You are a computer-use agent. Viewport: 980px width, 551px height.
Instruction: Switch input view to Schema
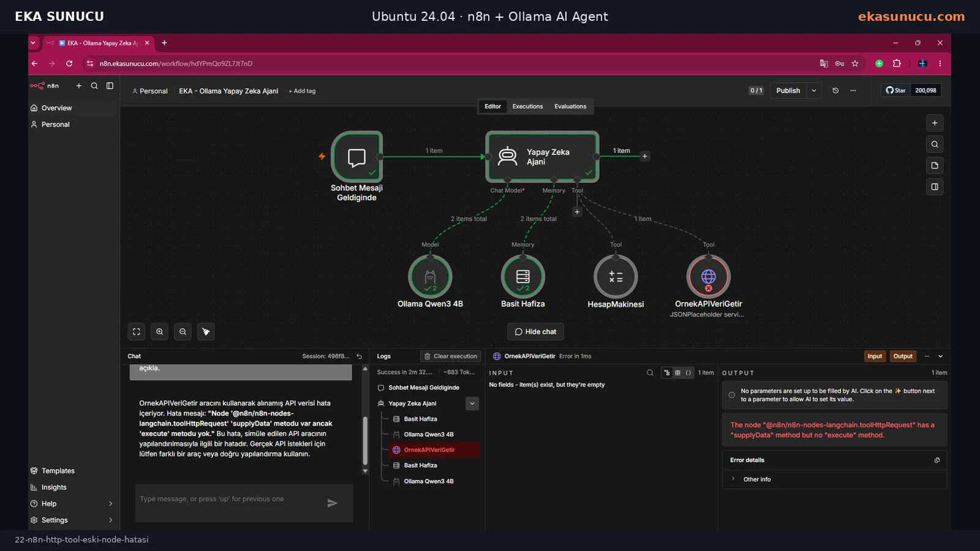pos(667,373)
